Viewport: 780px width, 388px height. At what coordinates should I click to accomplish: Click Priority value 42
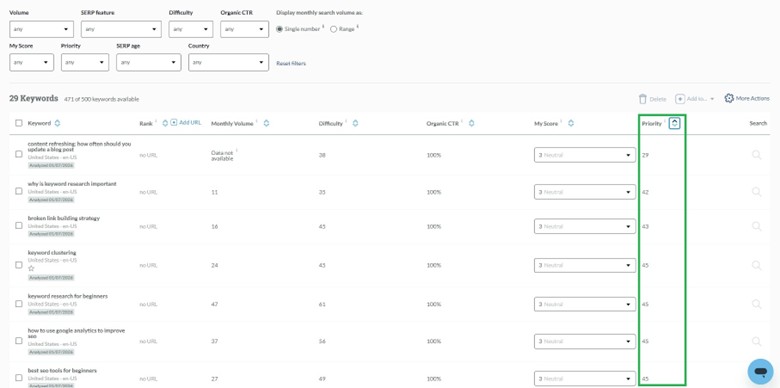click(645, 192)
